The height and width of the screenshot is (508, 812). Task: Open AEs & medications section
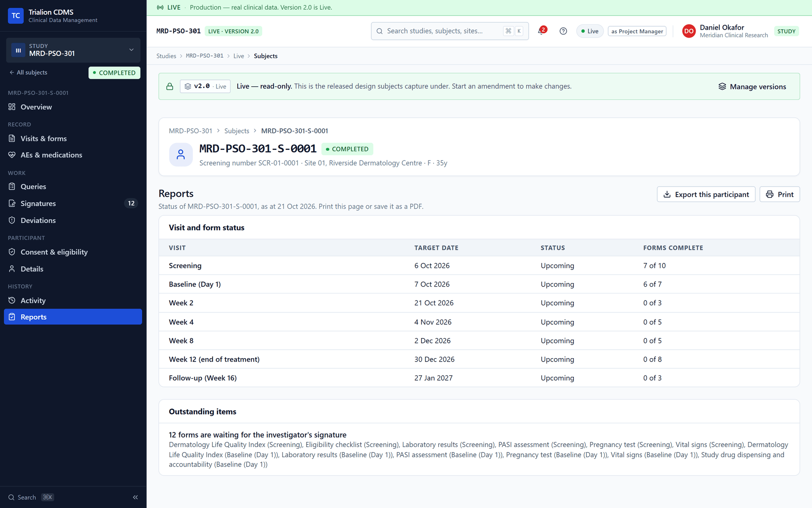click(73, 155)
